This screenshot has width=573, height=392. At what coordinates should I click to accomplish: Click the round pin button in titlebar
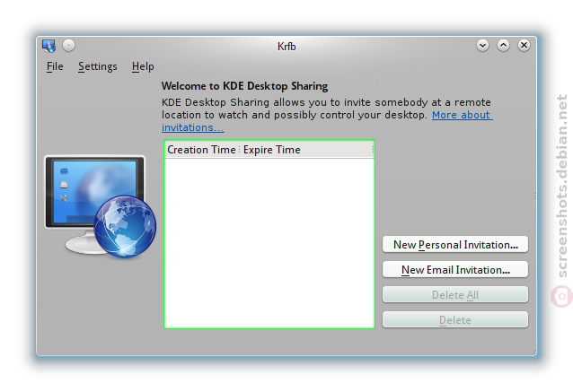pos(68,45)
